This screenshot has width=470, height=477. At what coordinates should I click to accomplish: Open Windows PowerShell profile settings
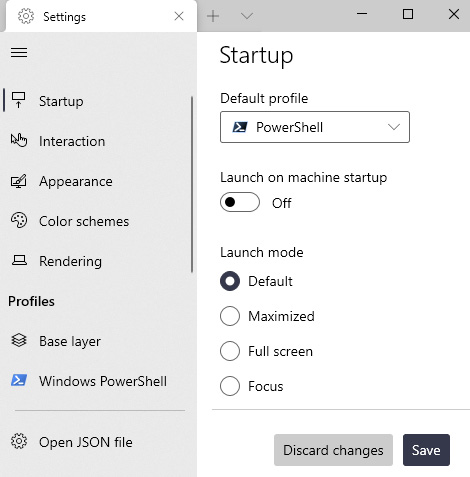(x=97, y=381)
